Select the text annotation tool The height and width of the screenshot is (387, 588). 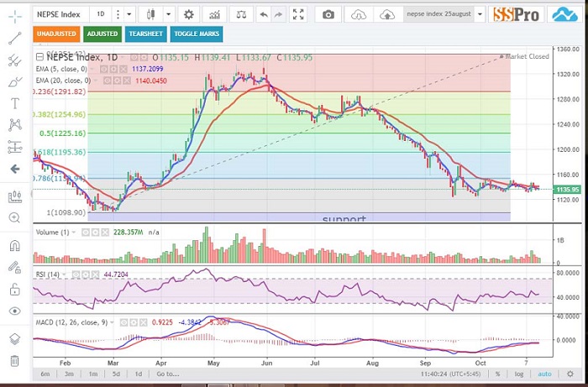pos(15,103)
